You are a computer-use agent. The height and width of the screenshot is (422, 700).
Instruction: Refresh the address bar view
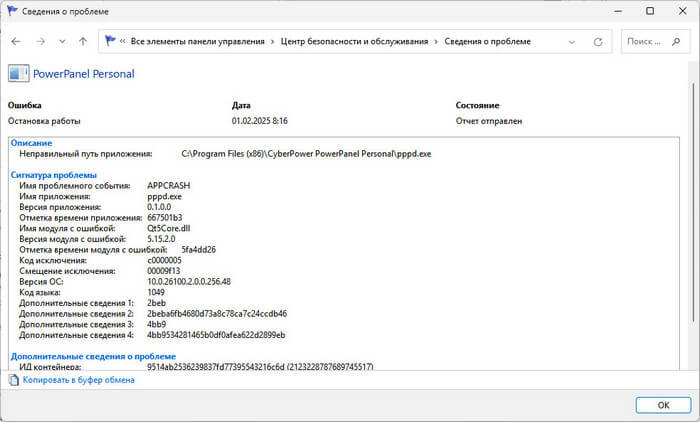coord(598,42)
